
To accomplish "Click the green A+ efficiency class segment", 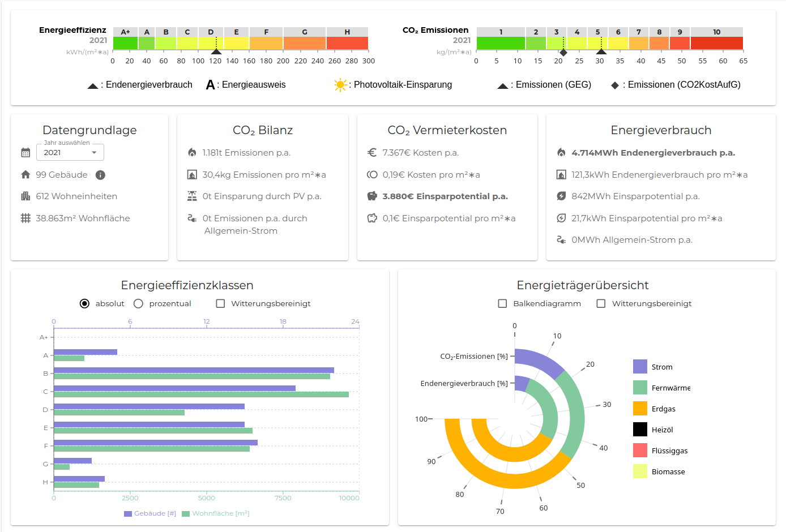I will 125,43.
